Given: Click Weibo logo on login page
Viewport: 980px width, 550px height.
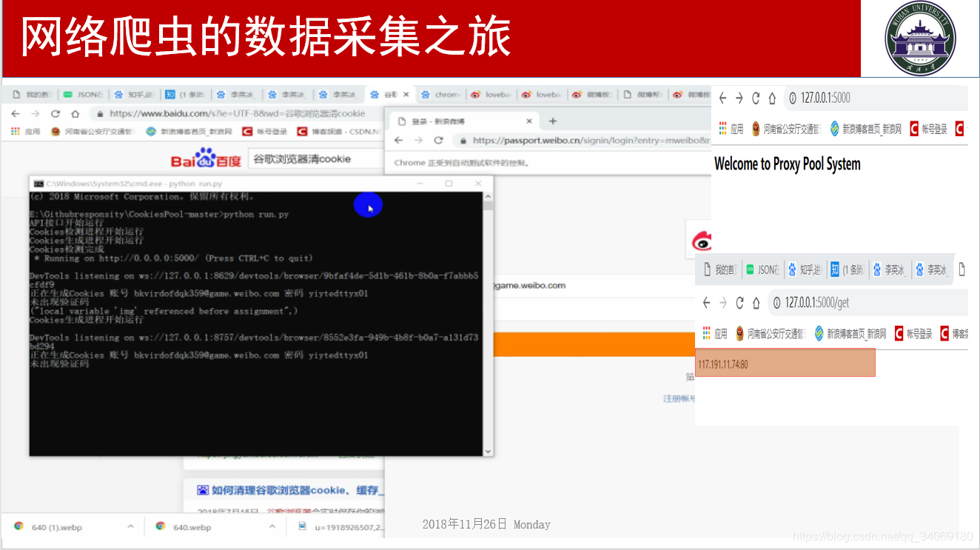Looking at the screenshot, I should pos(701,240).
